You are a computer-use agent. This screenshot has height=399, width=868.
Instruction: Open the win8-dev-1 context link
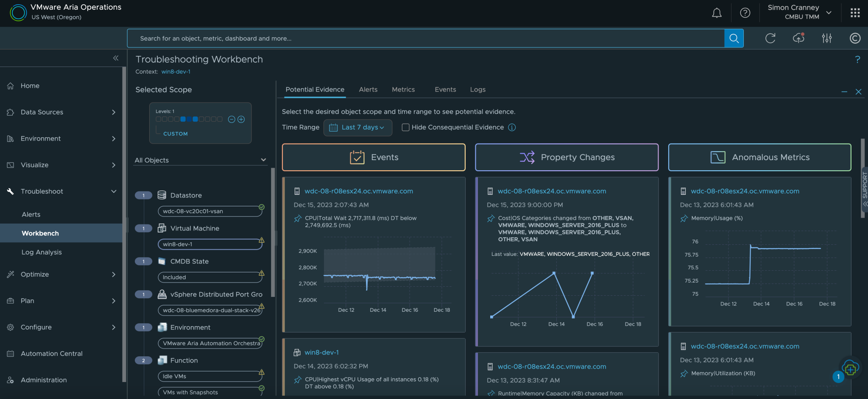tap(176, 72)
